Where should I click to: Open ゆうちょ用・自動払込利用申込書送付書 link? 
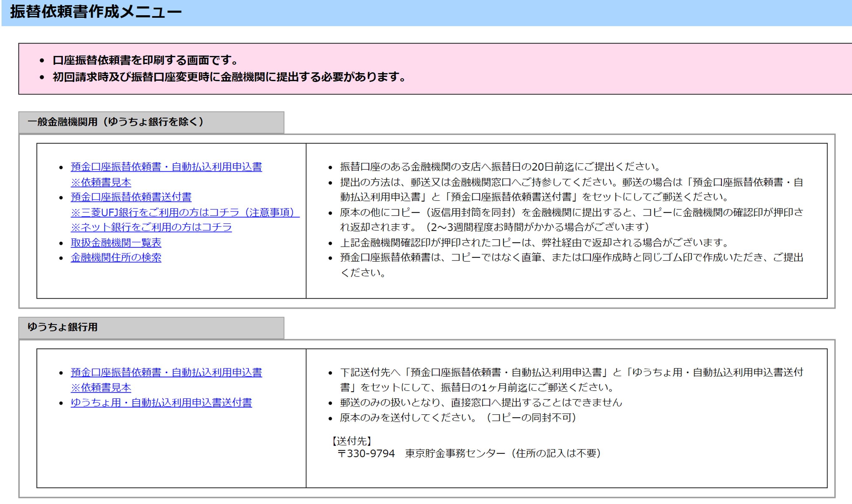162,402
